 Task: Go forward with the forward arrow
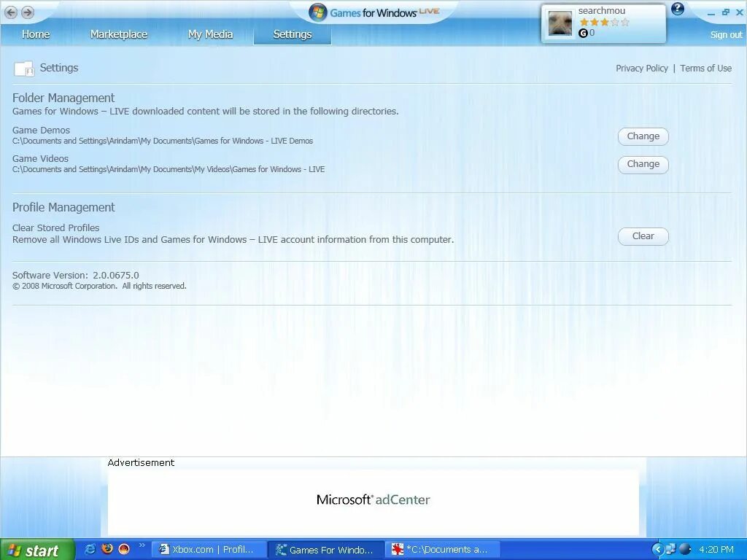[x=28, y=12]
